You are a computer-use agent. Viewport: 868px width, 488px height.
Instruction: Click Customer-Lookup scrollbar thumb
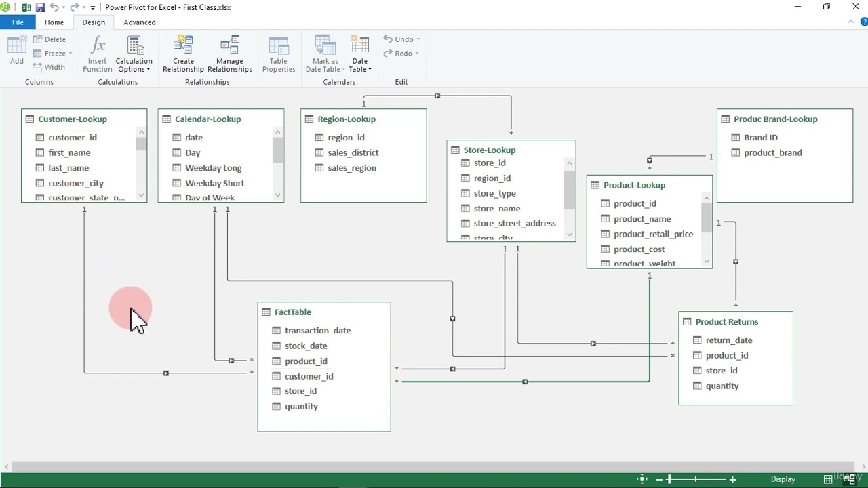point(141,144)
